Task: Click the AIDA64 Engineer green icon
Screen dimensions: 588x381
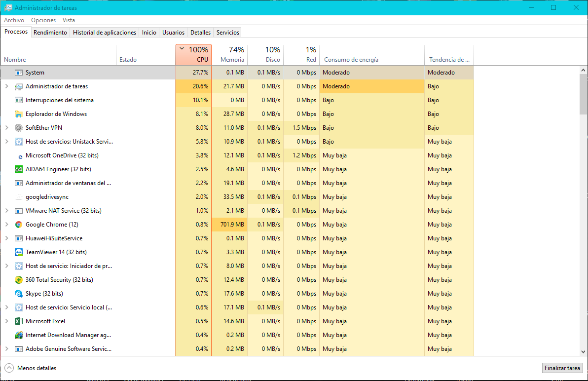Action: [18, 169]
